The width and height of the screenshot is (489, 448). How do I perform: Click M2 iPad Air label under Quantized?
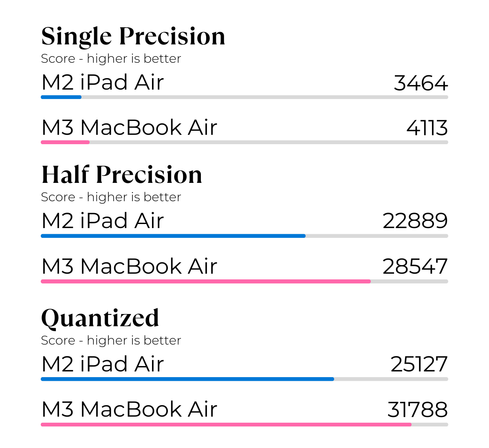pyautogui.click(x=103, y=364)
